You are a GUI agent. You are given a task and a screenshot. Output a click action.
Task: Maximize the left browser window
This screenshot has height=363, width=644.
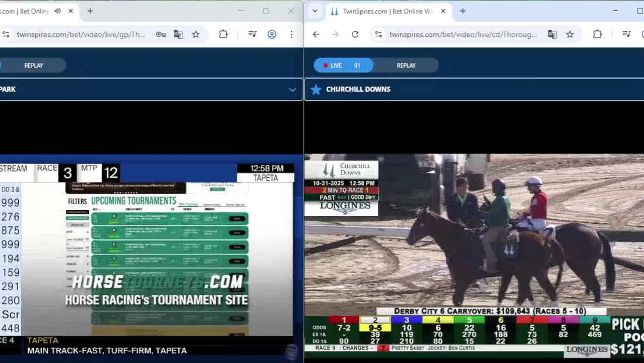coord(266,11)
